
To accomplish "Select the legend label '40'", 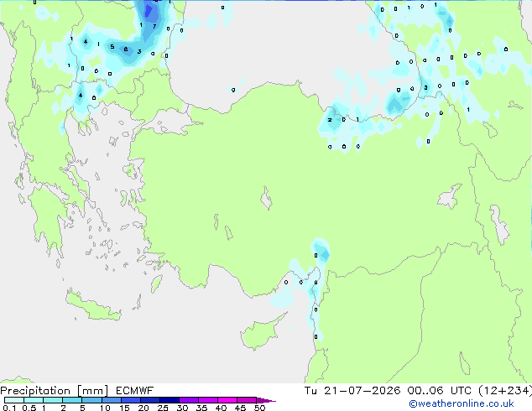I will [x=221, y=408].
